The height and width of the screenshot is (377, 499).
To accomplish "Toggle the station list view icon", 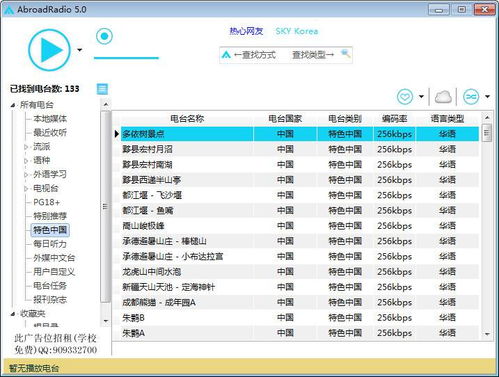I will 102,89.
